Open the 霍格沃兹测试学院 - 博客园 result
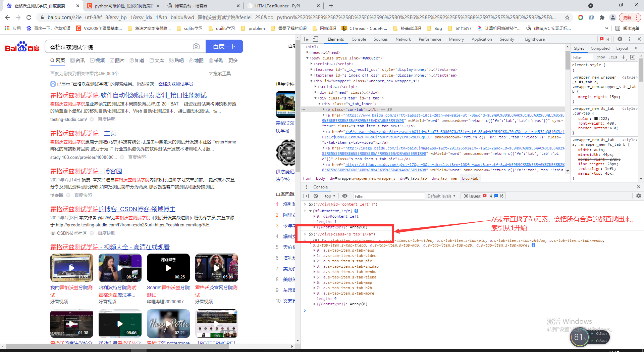 tap(86, 171)
